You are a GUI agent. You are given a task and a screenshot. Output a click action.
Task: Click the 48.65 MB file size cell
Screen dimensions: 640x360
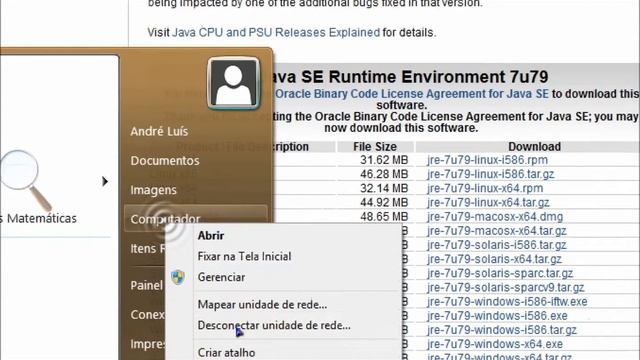pyautogui.click(x=384, y=216)
